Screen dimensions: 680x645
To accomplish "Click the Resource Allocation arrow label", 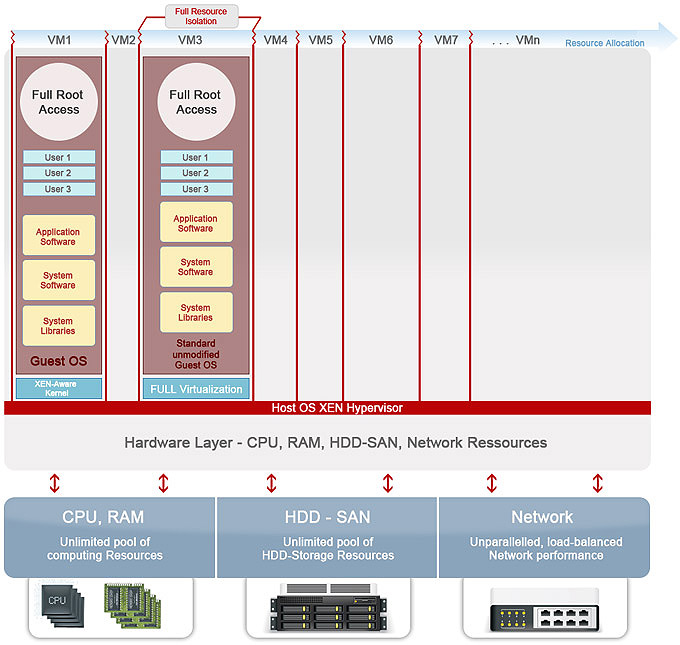I will point(605,43).
